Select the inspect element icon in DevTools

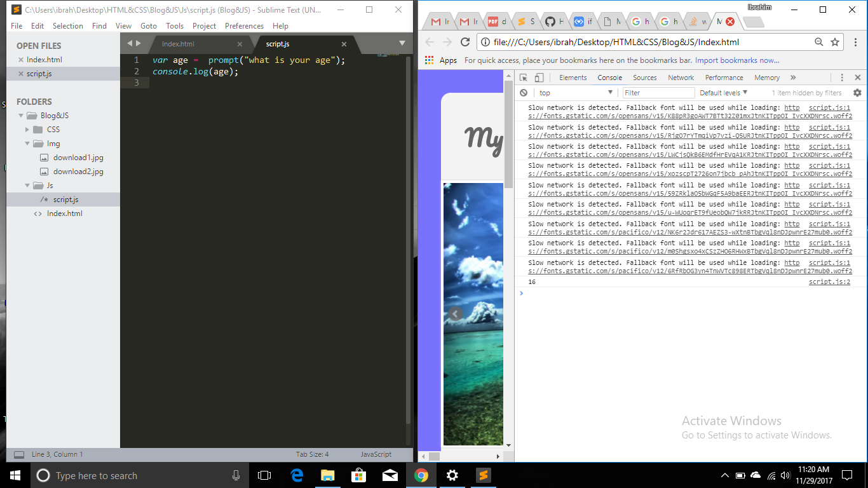coord(523,77)
